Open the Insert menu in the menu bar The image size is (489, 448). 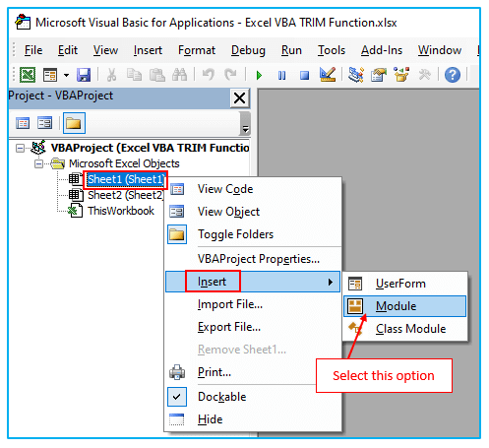click(x=148, y=50)
